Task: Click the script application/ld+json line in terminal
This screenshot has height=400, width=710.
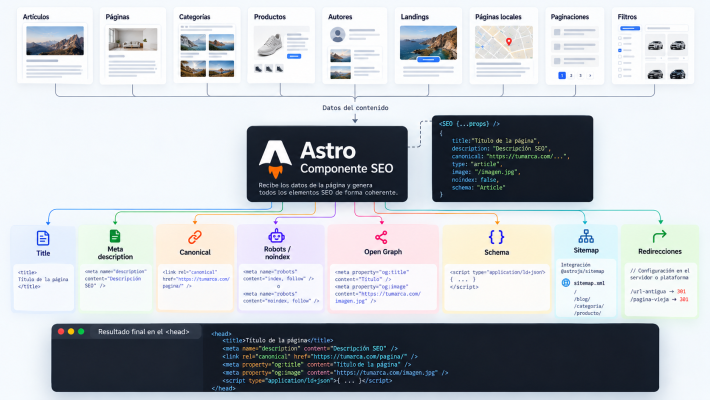Action: (307, 381)
